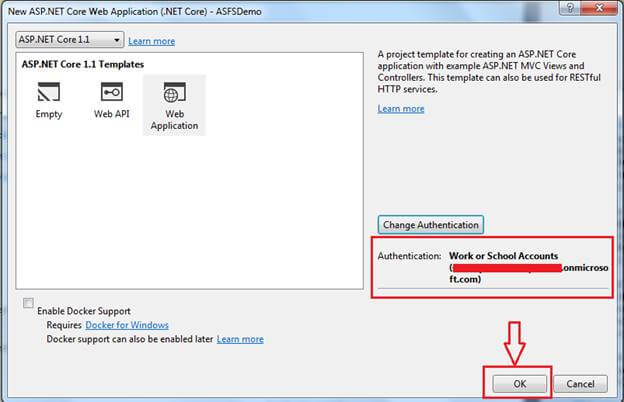This screenshot has height=402, width=624.
Task: Click the 'Authentication:' label
Action: point(410,256)
